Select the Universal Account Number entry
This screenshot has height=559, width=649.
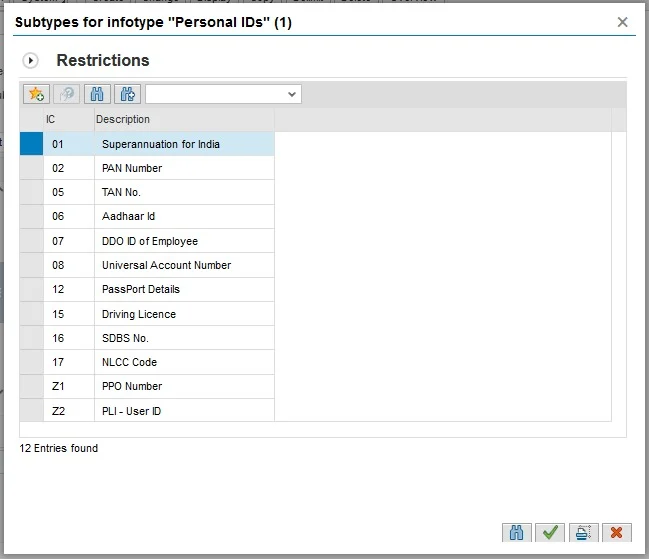184,265
